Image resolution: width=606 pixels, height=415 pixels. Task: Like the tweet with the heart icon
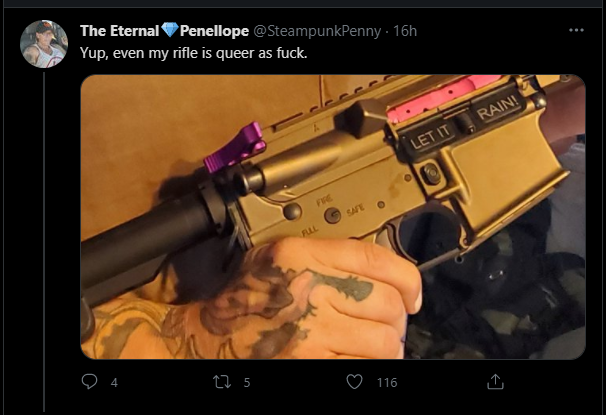[x=354, y=382]
